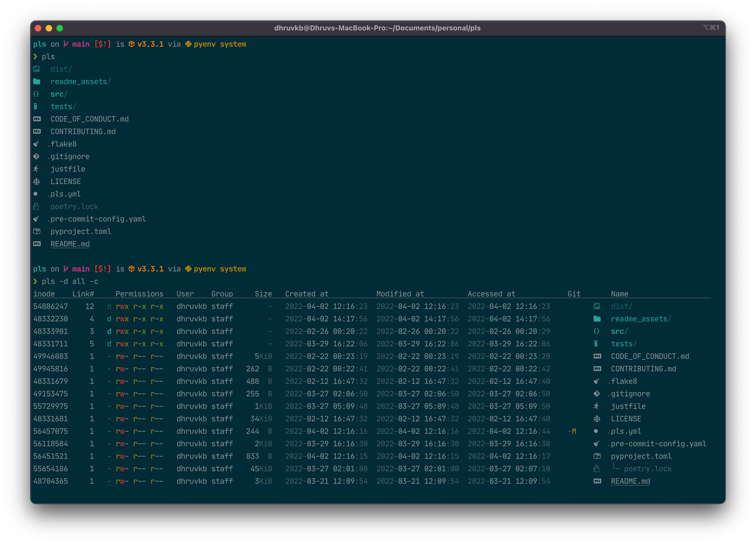Click the yellow minimize window button

(x=49, y=28)
